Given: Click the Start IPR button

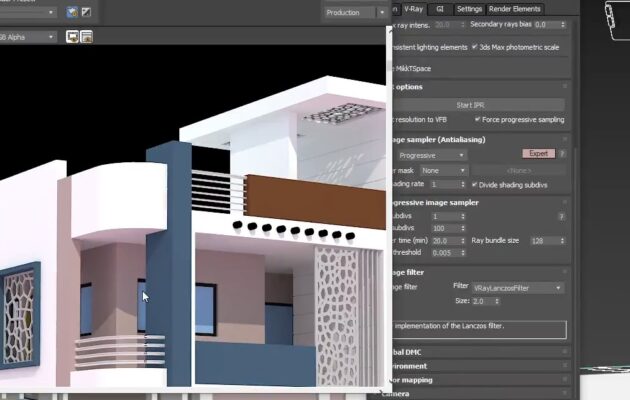Looking at the screenshot, I should point(470,105).
